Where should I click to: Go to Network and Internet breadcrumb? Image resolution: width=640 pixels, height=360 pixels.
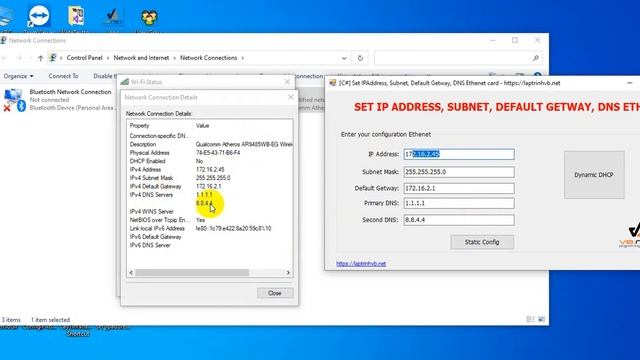click(141, 58)
